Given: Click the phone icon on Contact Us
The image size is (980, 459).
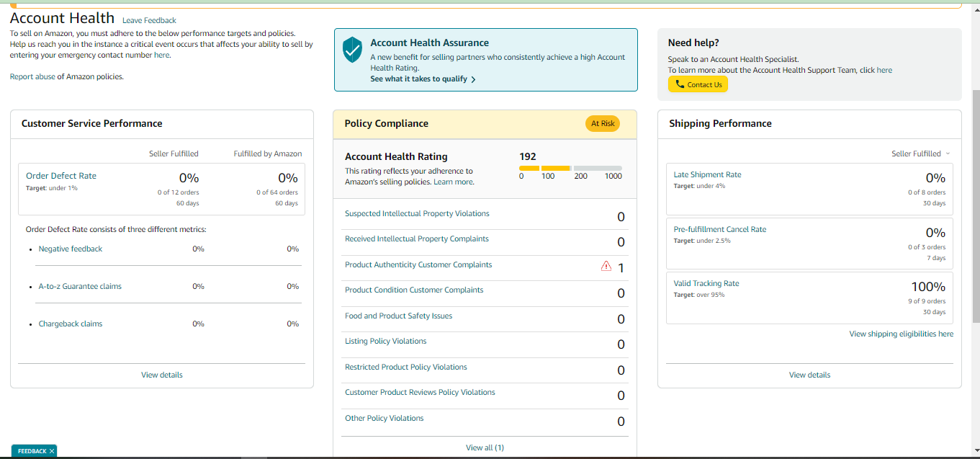Looking at the screenshot, I should coord(680,84).
